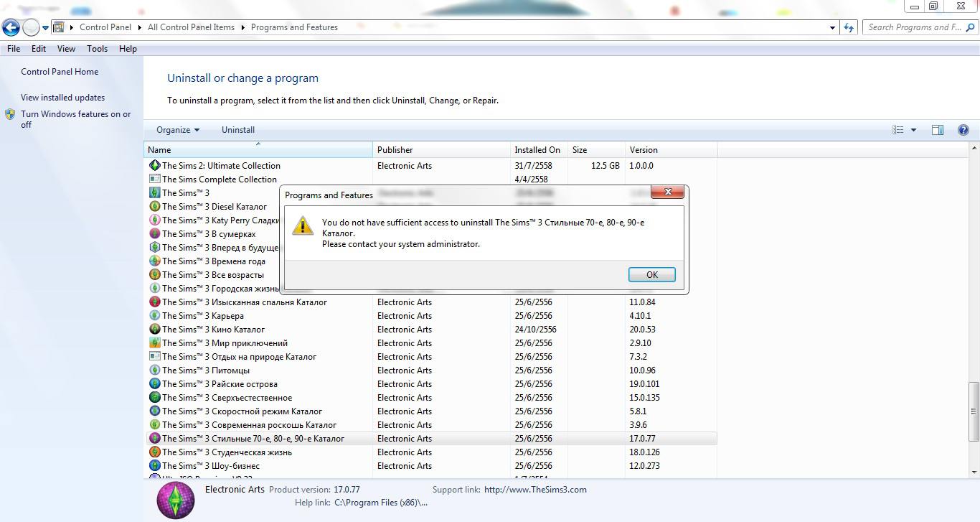Click the Search Programs and Features field
Image resolution: width=980 pixels, height=522 pixels.
pyautogui.click(x=920, y=27)
